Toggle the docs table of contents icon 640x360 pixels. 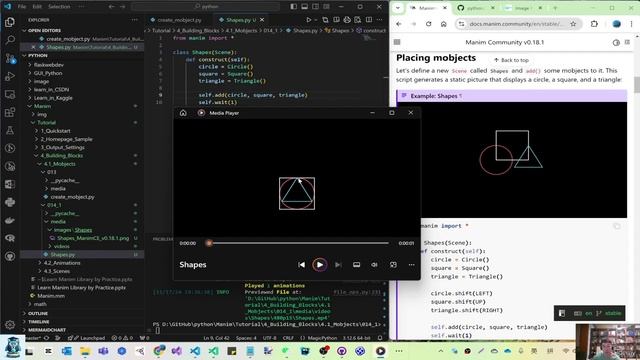pyautogui.click(x=627, y=42)
